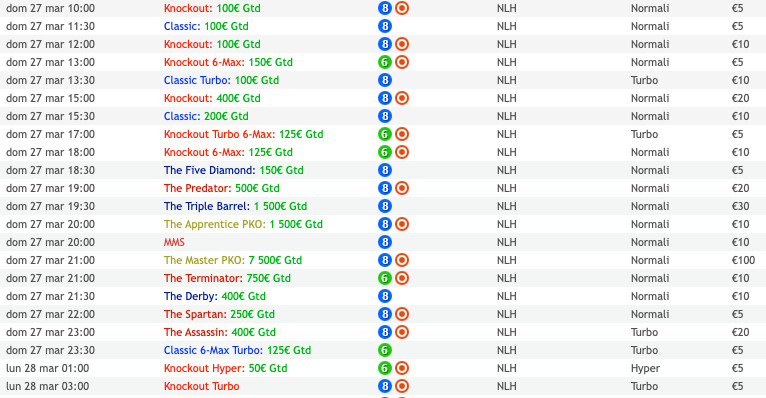The image size is (766, 398).
Task: Click the target icon in the Knockout Hyper row
Action: pyautogui.click(x=402, y=368)
